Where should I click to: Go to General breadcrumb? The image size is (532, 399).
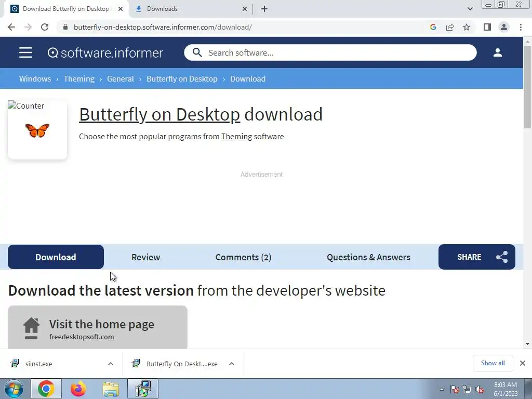121,79
